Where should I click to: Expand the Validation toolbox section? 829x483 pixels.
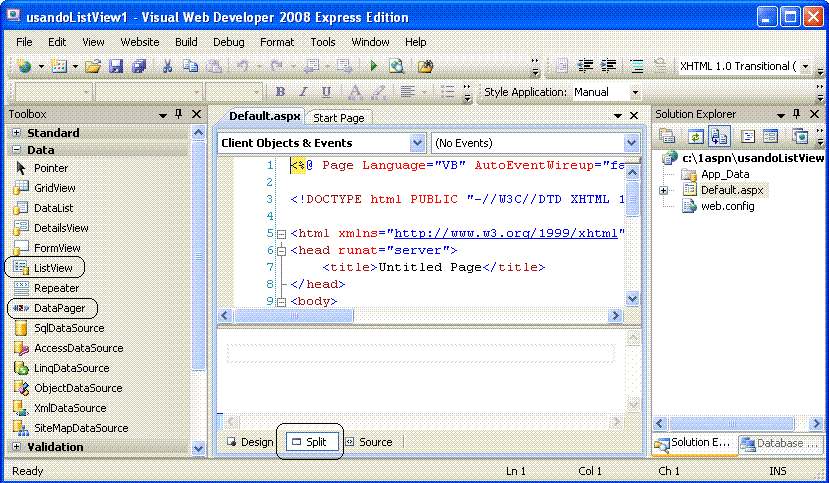[x=16, y=447]
